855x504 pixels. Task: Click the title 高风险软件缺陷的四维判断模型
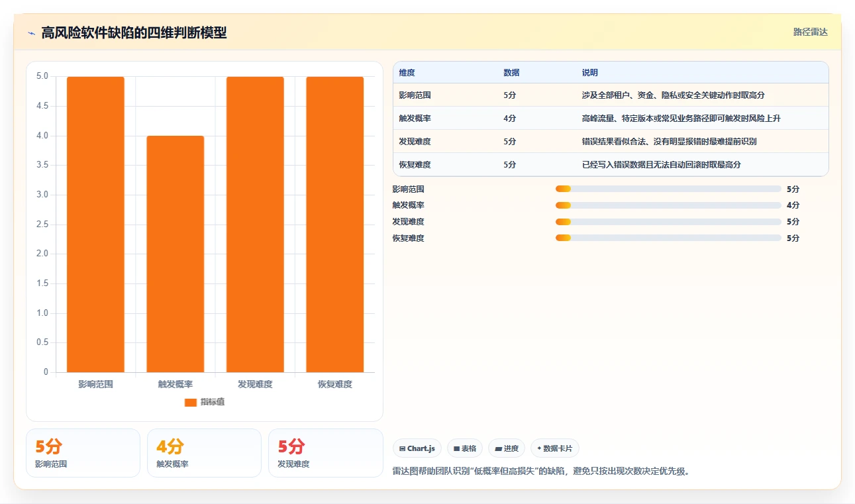(134, 32)
